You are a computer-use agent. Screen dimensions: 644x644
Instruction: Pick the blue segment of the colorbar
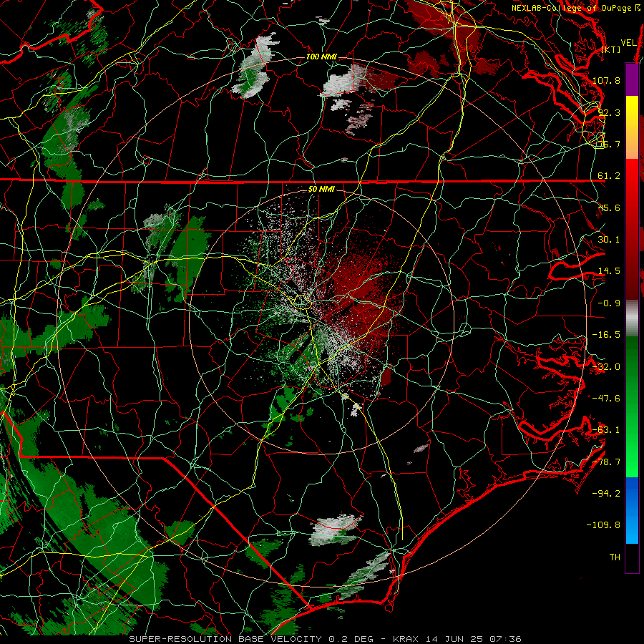pos(632,510)
